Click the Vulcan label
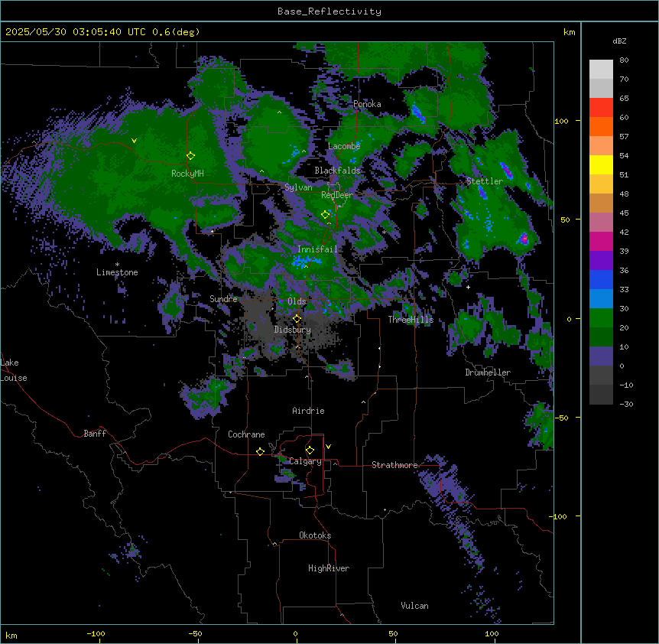The height and width of the screenshot is (644, 659). tap(415, 606)
